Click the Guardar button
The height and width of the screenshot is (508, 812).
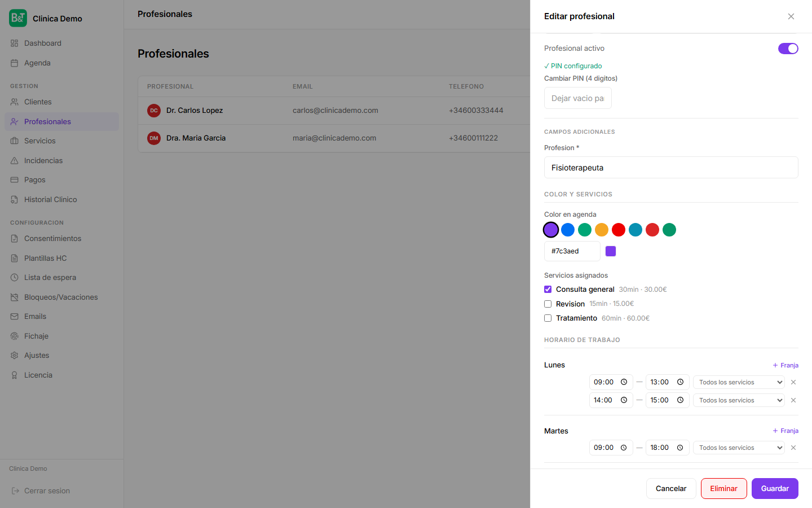pyautogui.click(x=775, y=489)
